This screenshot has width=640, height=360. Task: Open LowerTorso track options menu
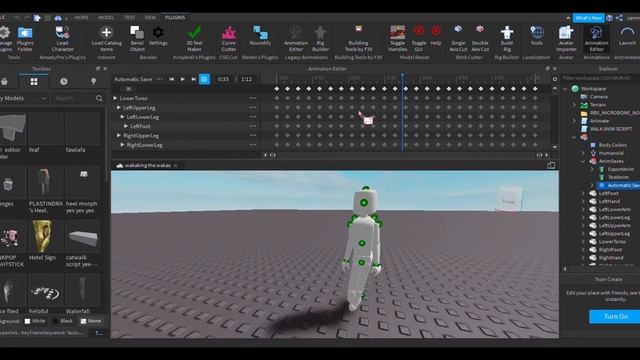pos(253,98)
